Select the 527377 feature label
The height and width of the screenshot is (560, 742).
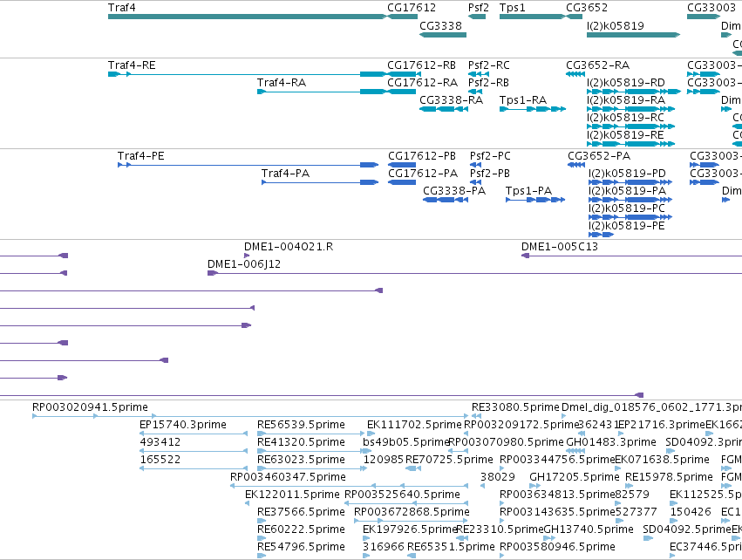pyautogui.click(x=636, y=512)
